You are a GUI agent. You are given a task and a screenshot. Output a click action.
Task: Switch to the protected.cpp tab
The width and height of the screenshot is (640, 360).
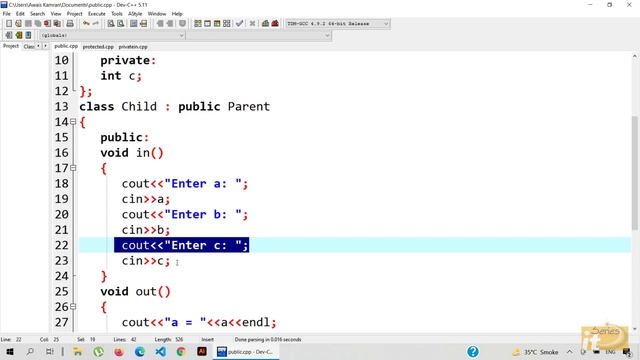[x=98, y=47]
